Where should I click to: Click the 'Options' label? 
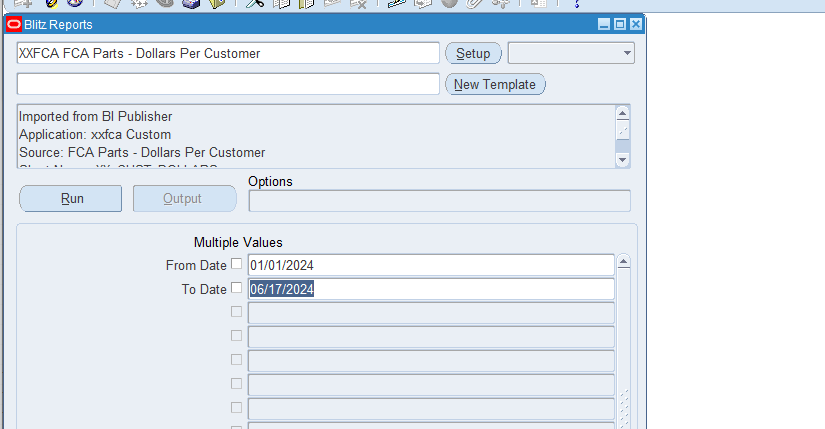pos(270,181)
